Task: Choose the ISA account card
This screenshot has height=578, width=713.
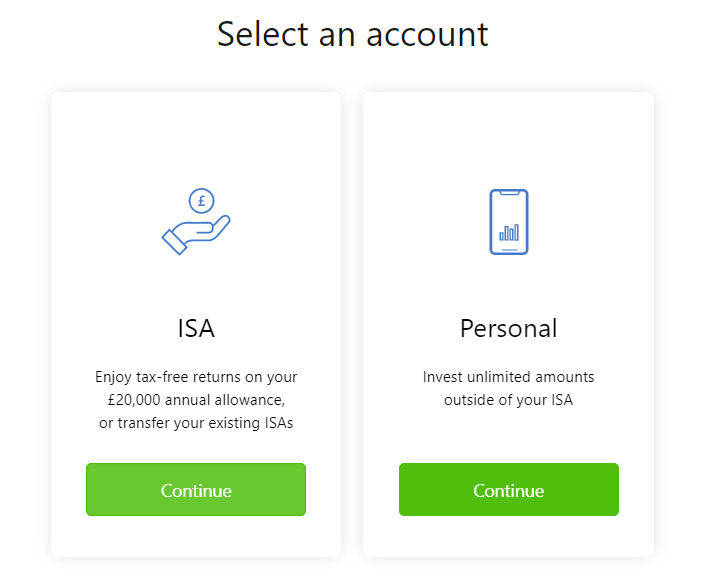Action: pyautogui.click(x=196, y=324)
